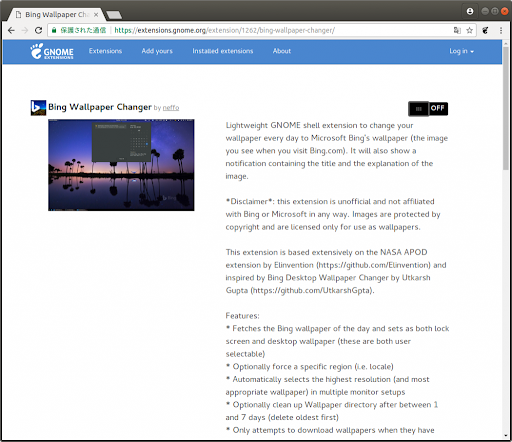This screenshot has width=512, height=442.
Task: Go back using the browser back arrow
Action: click(x=11, y=30)
